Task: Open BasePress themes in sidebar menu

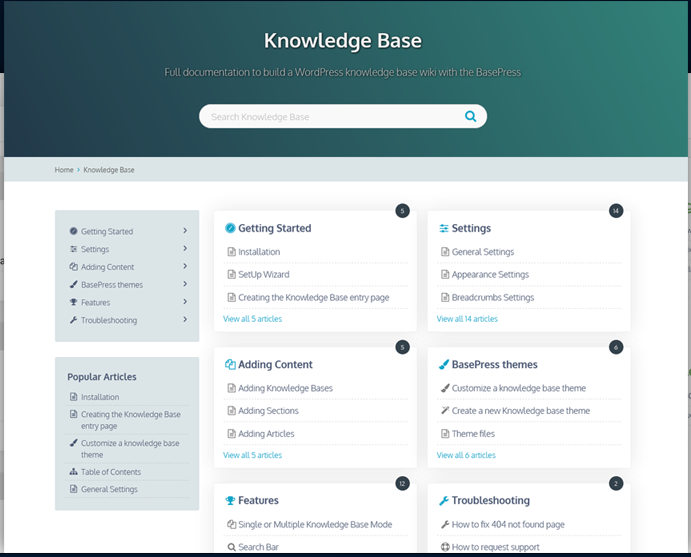Action: (112, 285)
